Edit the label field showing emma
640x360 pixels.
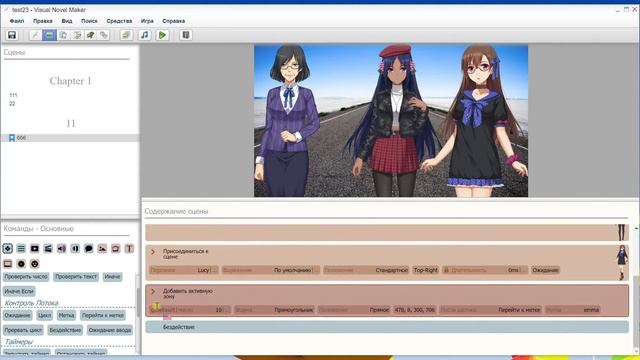pyautogui.click(x=573, y=310)
